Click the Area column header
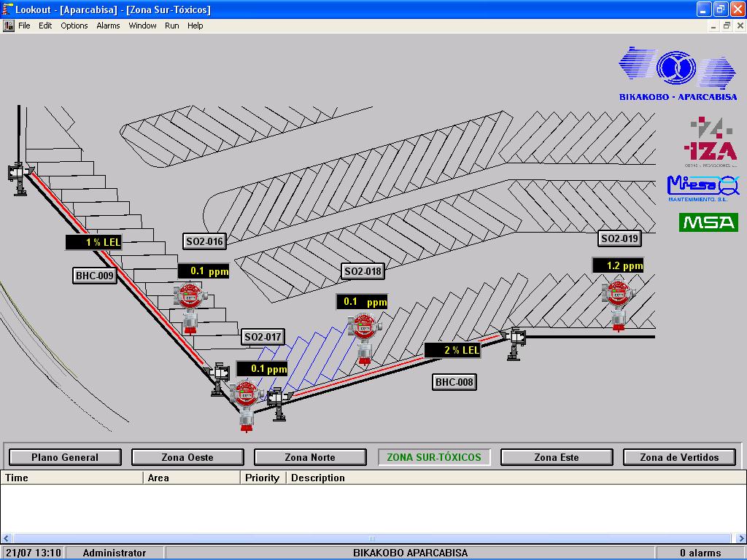The height and width of the screenshot is (560, 747). coord(192,478)
